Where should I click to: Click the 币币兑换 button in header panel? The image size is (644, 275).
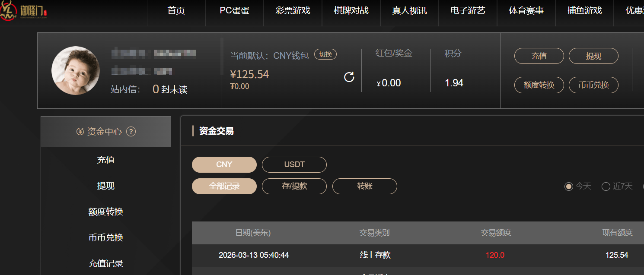(593, 85)
